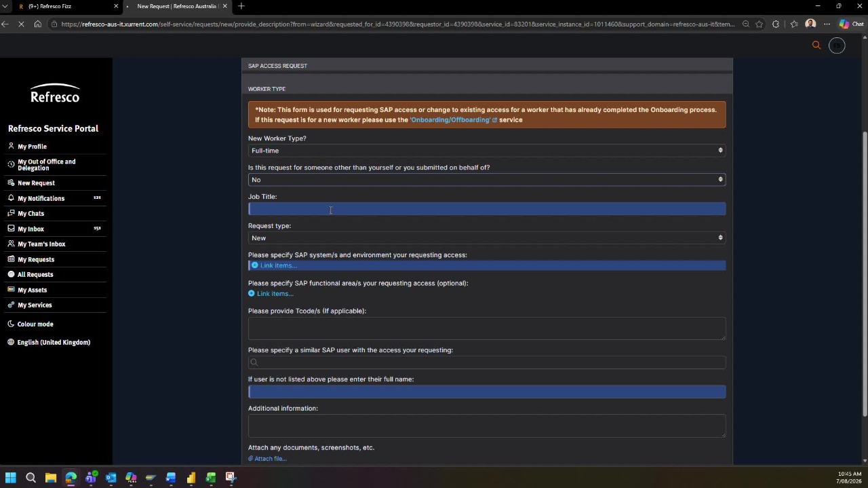868x488 pixels.
Task: Click the Refresco logo in sidebar
Action: [x=55, y=94]
